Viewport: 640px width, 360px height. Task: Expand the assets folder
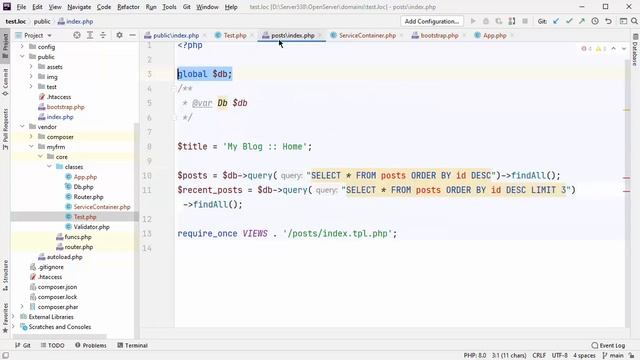pos(31,67)
